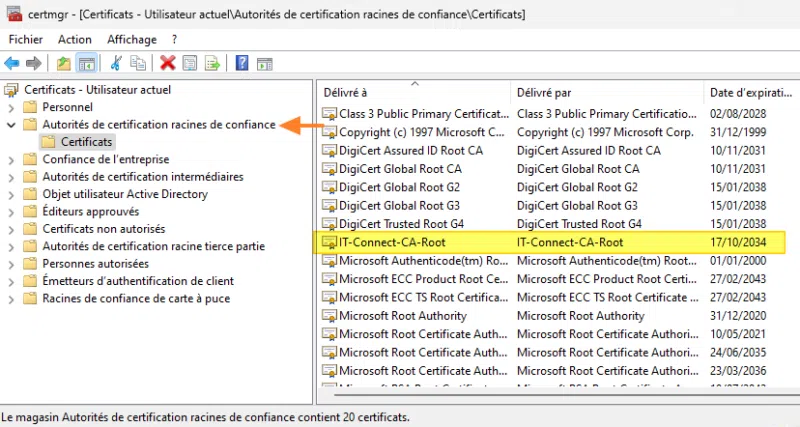Click the Export List toolbar icon
Viewport: 800px width, 427px height.
coord(212,63)
